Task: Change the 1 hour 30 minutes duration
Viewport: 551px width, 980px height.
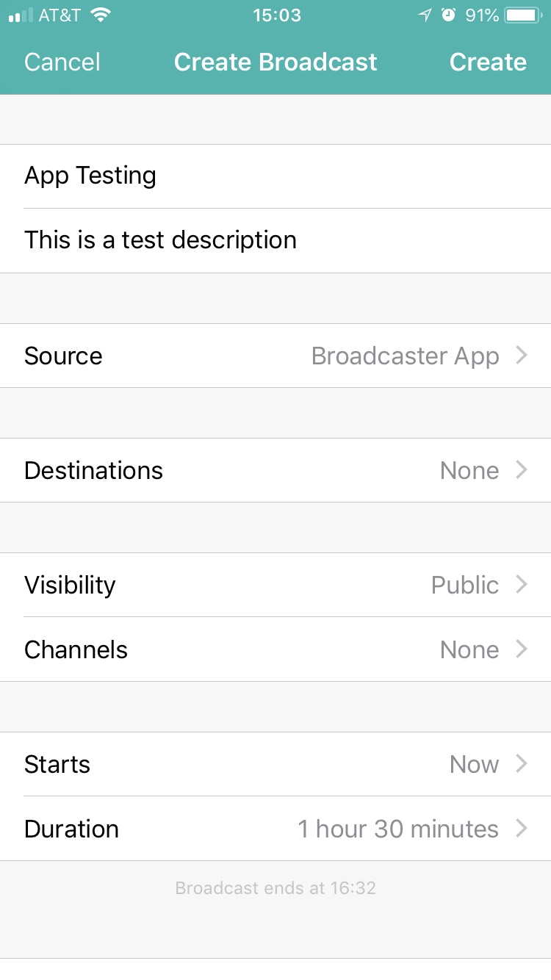Action: click(397, 829)
